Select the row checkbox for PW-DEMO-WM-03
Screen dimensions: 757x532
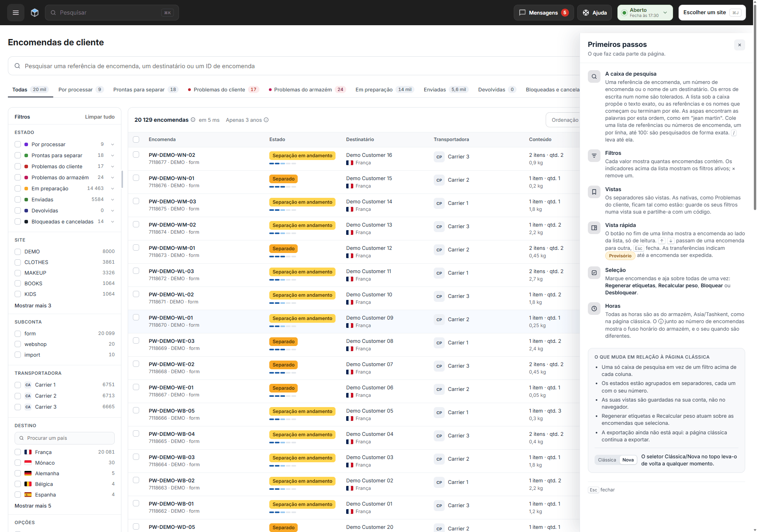136,201
